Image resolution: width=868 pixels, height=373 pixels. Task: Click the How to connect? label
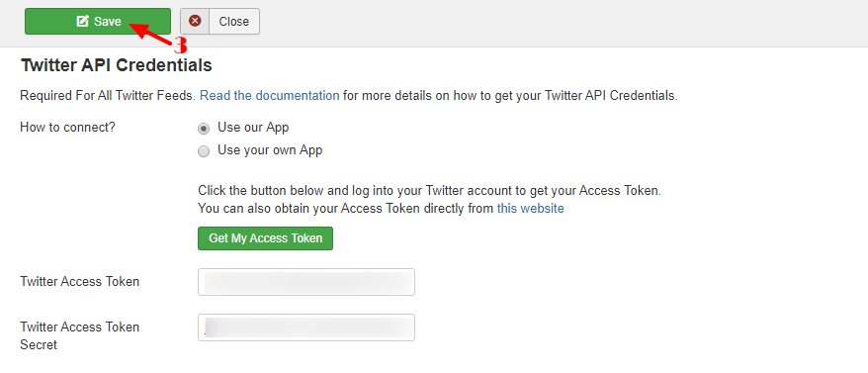pos(67,127)
